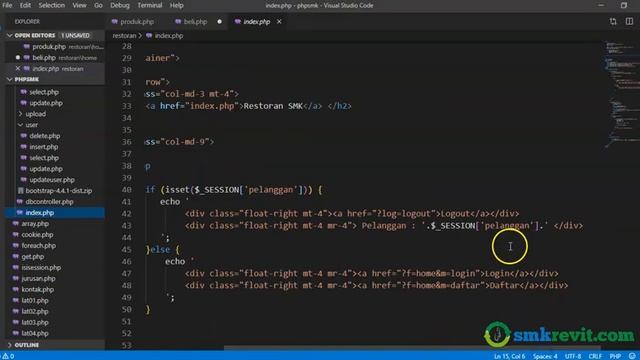Open jurusan.php file
The width and height of the screenshot is (640, 360).
tap(38, 279)
